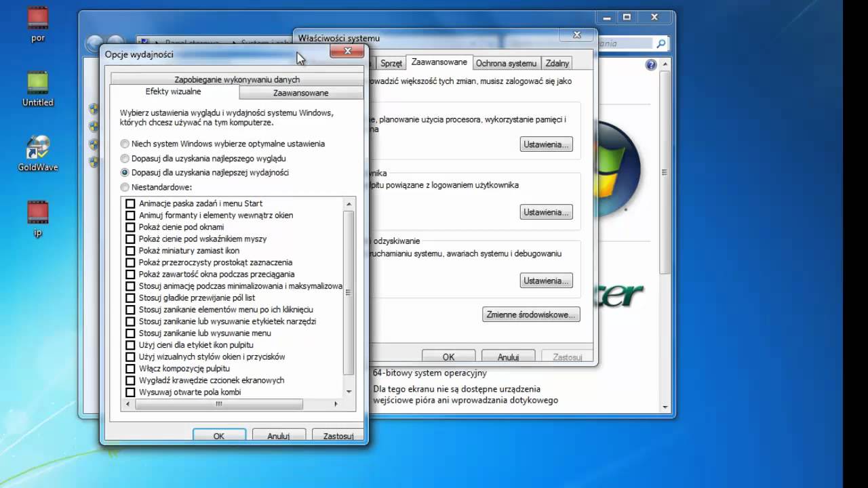The width and height of the screenshot is (868, 488).
Task: Click the vertical scrollbar thumb of effects list
Action: point(349,293)
